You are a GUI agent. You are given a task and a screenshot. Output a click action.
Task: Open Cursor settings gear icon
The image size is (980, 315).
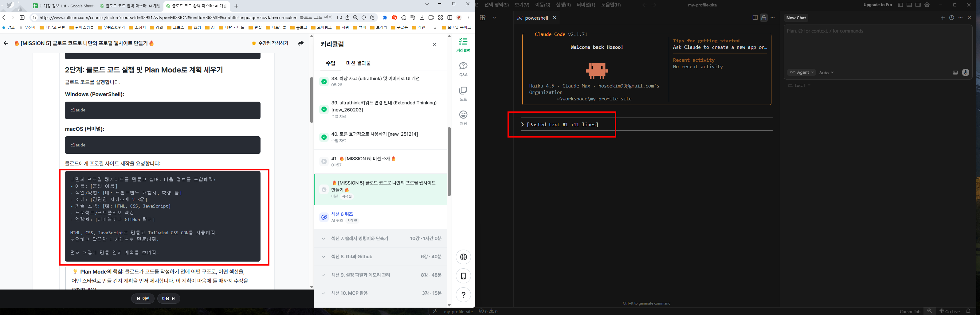tap(927, 5)
